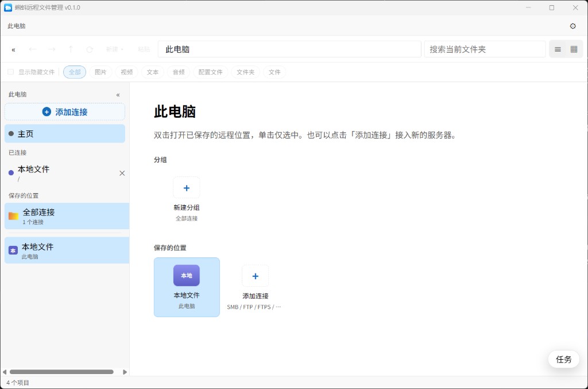Switch to grid view
The width and height of the screenshot is (588, 389).
point(574,49)
